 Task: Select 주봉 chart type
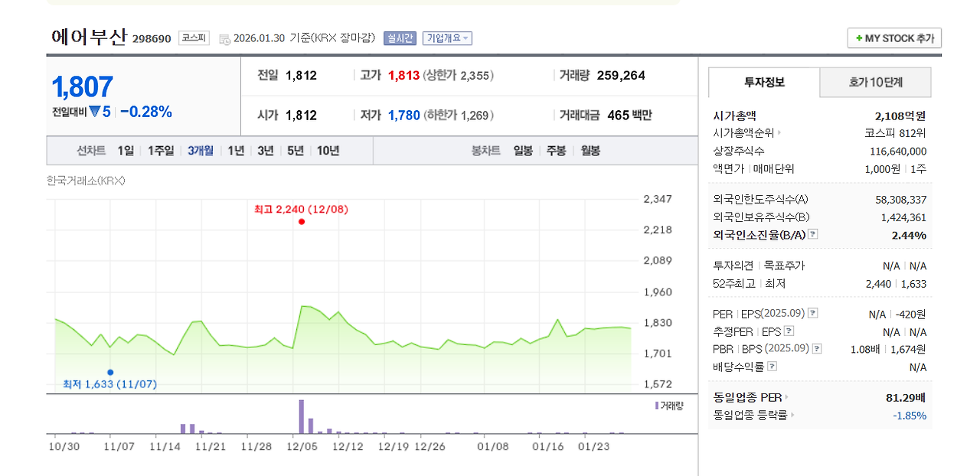click(x=556, y=151)
